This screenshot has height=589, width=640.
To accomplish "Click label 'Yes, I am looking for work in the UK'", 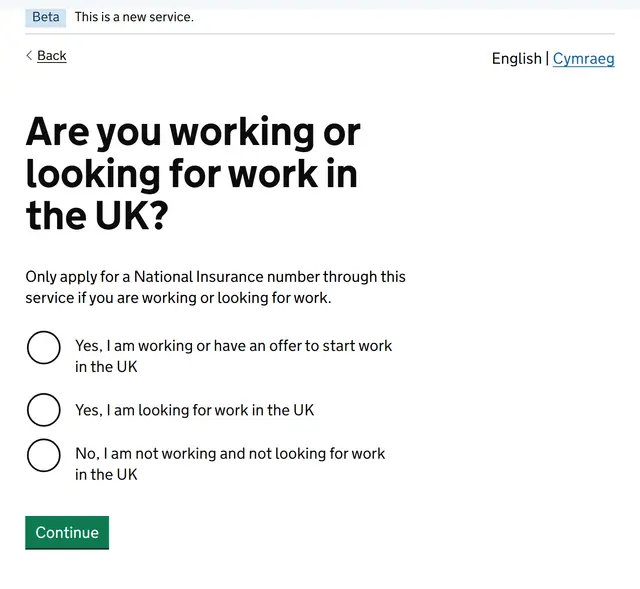I will [195, 410].
